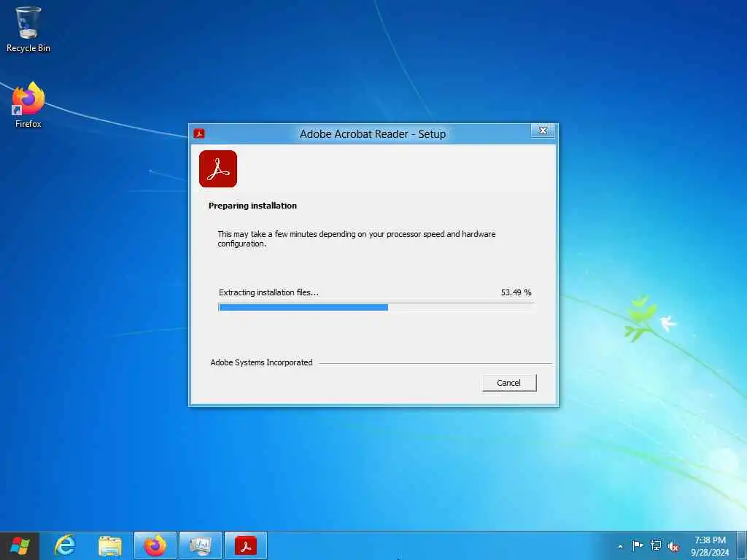The height and width of the screenshot is (560, 747).
Task: Click the 53.49 % progress value
Action: 516,292
